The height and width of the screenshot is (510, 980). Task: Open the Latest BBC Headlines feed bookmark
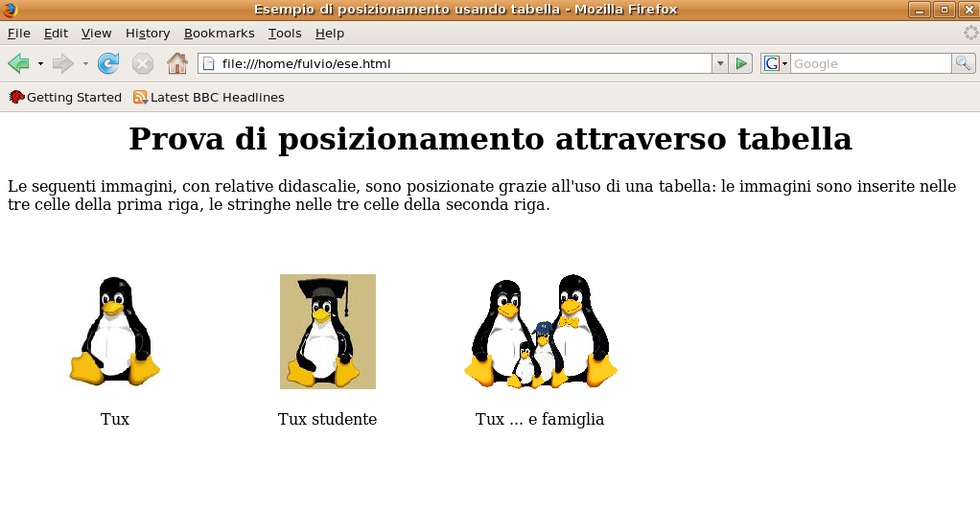209,98
